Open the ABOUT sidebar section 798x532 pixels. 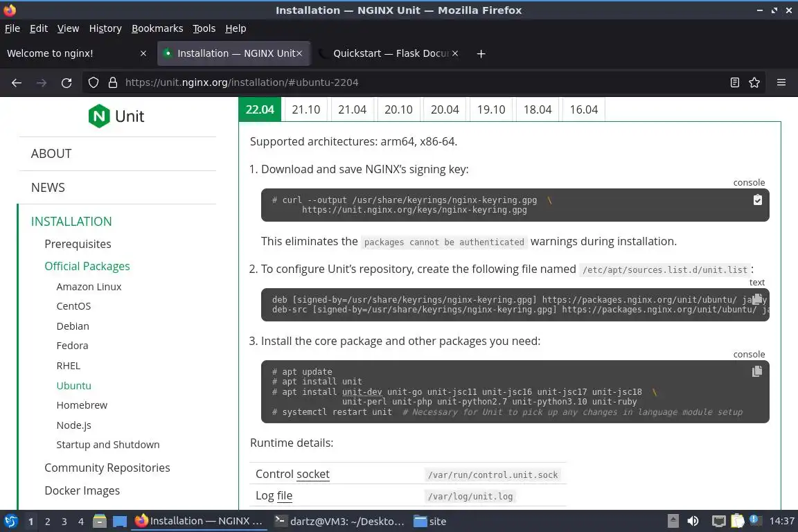click(x=51, y=154)
